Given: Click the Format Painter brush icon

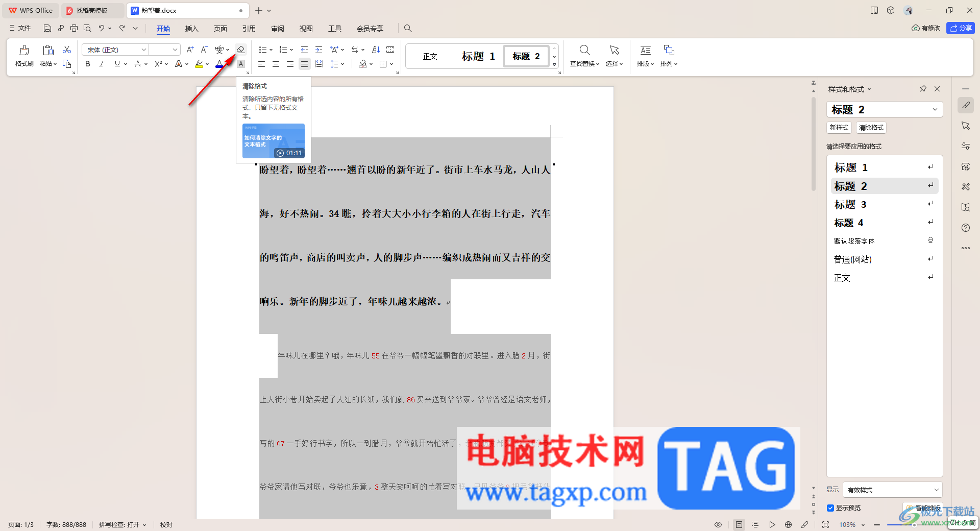Looking at the screenshot, I should (24, 50).
